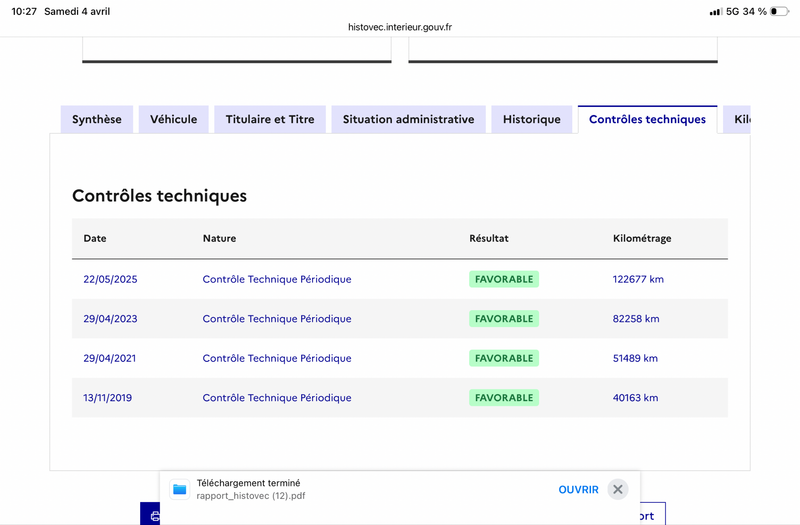Open the downloaded rapport_histovec PDF via OUVRIR
Viewport: 800px width, 525px height.
[x=578, y=489]
